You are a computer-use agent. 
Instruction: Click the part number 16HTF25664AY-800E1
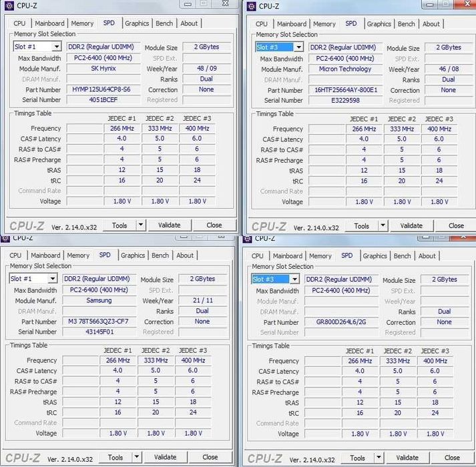click(x=345, y=90)
